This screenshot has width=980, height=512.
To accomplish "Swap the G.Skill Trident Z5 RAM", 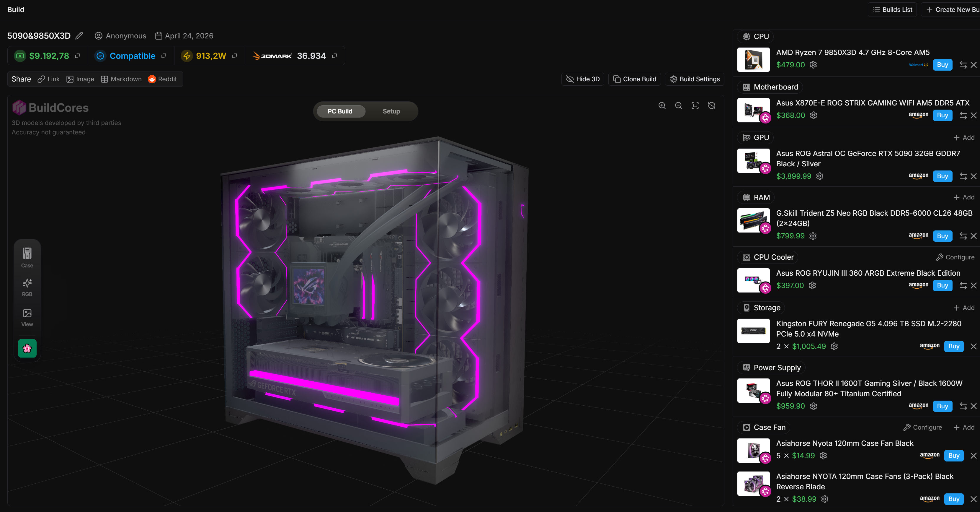I will pos(963,236).
